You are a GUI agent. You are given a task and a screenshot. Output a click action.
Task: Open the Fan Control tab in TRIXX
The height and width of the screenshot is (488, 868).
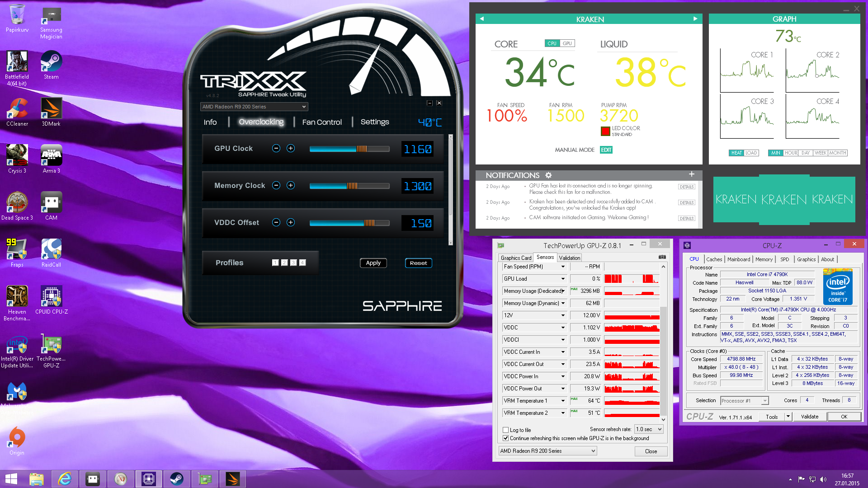tap(322, 122)
